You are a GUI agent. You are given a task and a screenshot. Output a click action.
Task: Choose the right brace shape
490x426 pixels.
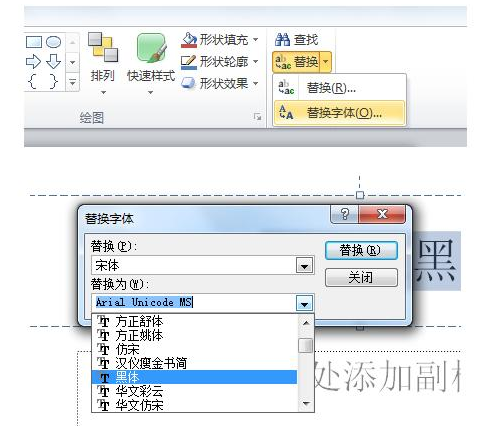[x=53, y=81]
